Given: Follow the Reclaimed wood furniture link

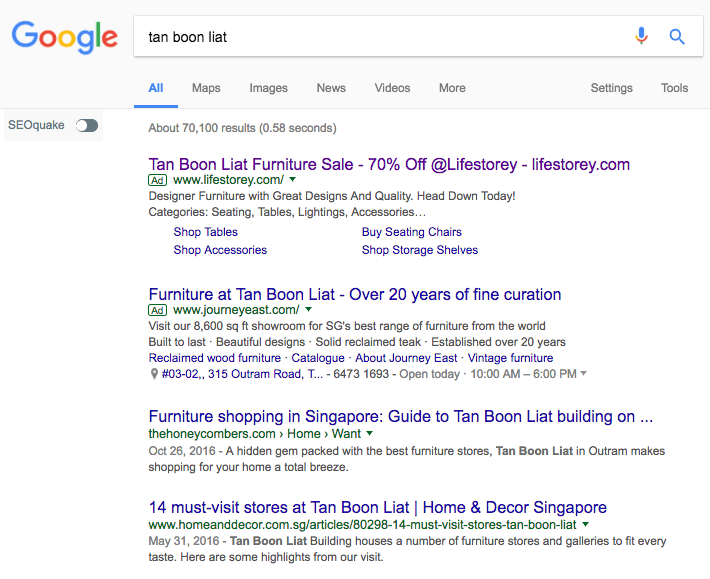Looking at the screenshot, I should click(215, 358).
